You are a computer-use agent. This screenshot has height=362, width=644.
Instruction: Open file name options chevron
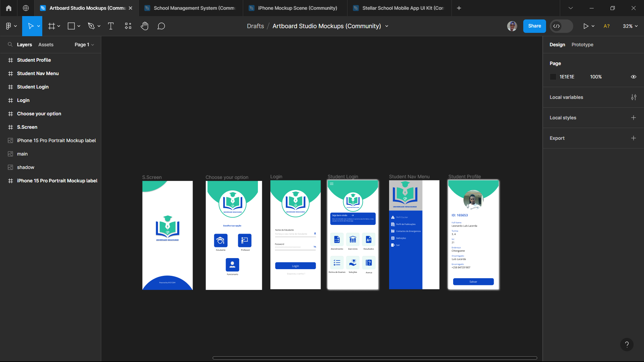(x=387, y=26)
